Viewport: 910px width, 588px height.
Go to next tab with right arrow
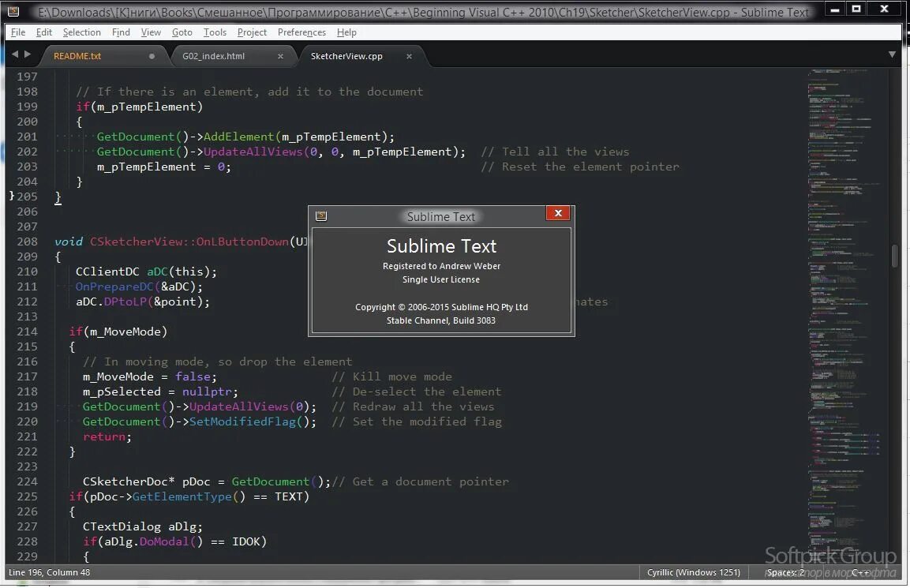[28, 54]
